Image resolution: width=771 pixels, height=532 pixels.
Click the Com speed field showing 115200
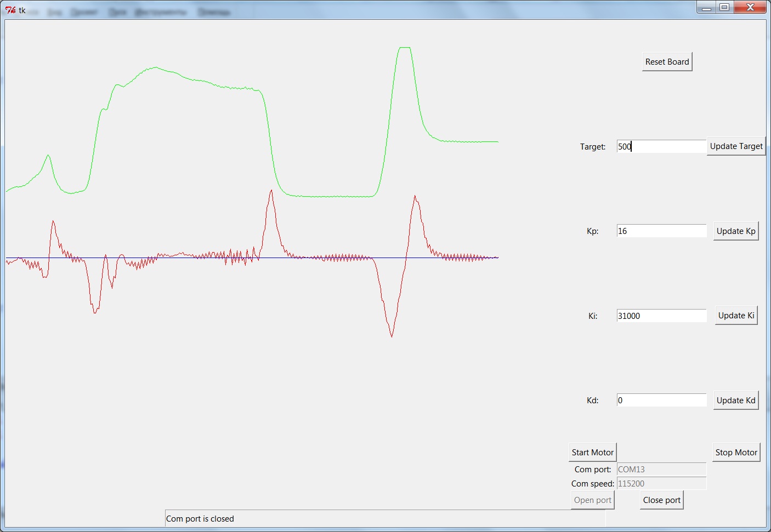(x=661, y=484)
